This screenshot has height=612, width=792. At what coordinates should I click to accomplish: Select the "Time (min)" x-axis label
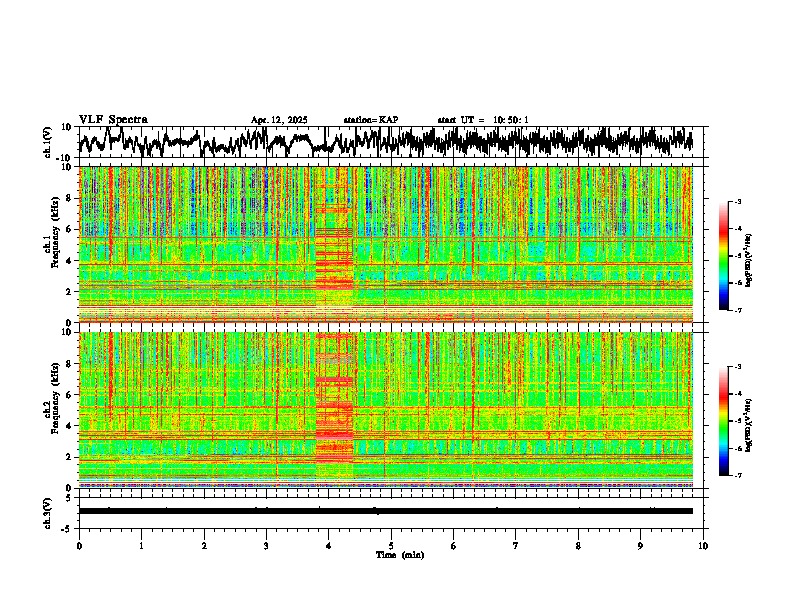400,555
